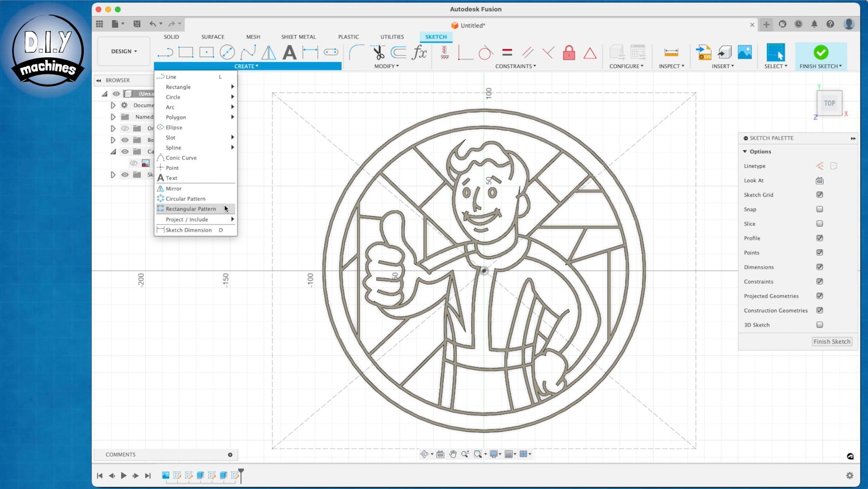Choose Rectangular Pattern from Create menu
Viewport: 868px width, 489px height.
point(191,209)
